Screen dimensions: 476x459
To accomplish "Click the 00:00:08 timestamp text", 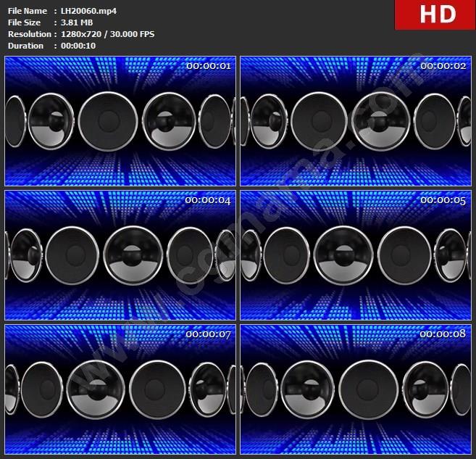I will (x=443, y=334).
